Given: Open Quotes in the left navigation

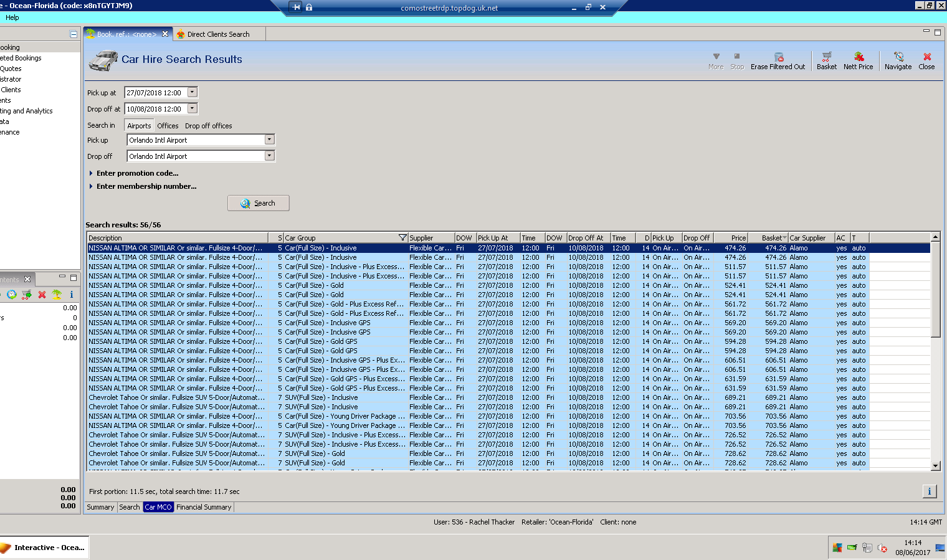Looking at the screenshot, I should pyautogui.click(x=11, y=69).
